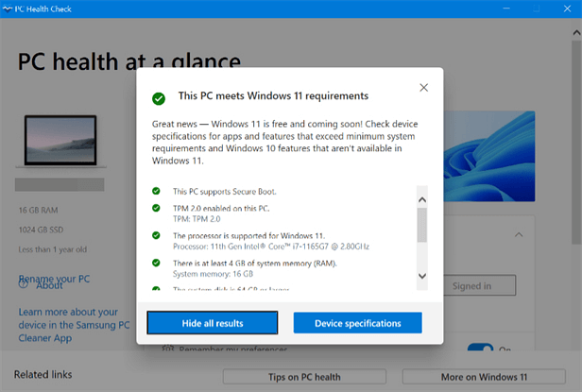The height and width of the screenshot is (392, 582).
Task: Open More on Windows 11
Action: pyautogui.click(x=484, y=377)
